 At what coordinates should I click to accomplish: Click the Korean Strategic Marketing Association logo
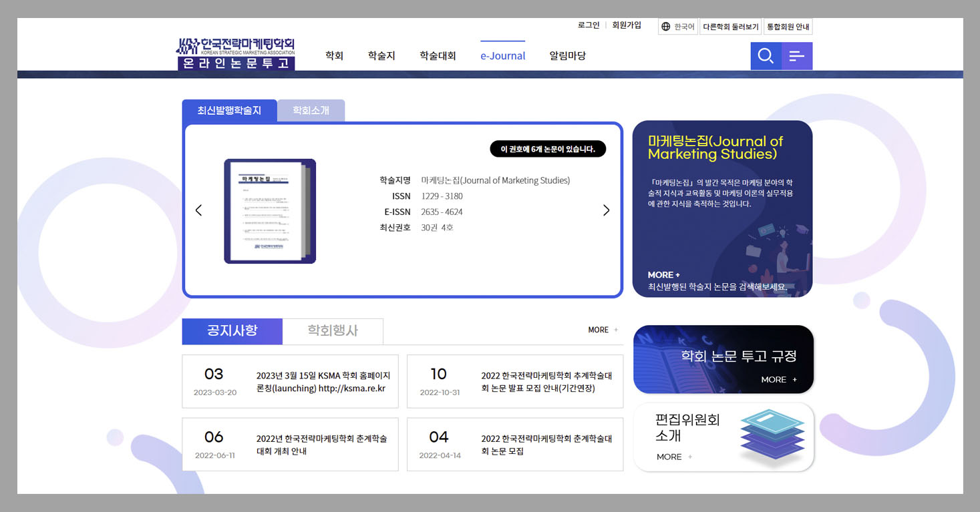coord(235,54)
